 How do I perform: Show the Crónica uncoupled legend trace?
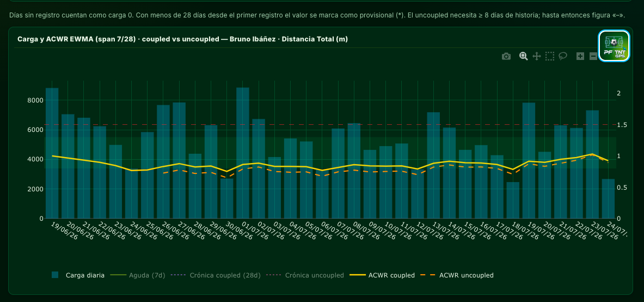[305, 275]
